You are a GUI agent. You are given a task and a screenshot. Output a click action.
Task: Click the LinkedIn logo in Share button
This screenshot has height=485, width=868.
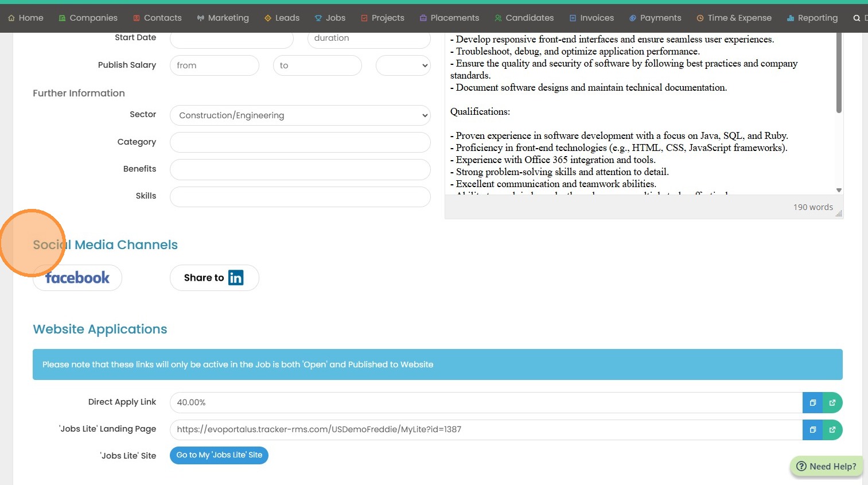(x=236, y=278)
